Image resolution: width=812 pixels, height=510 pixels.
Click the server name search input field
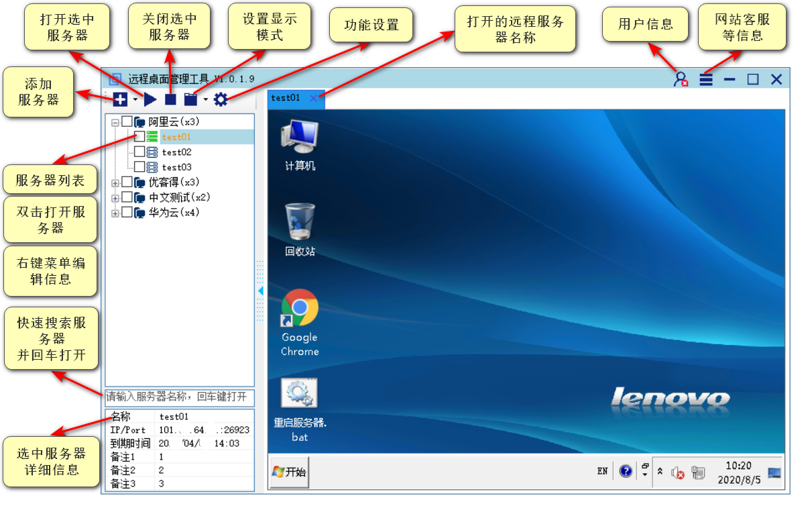pyautogui.click(x=179, y=397)
